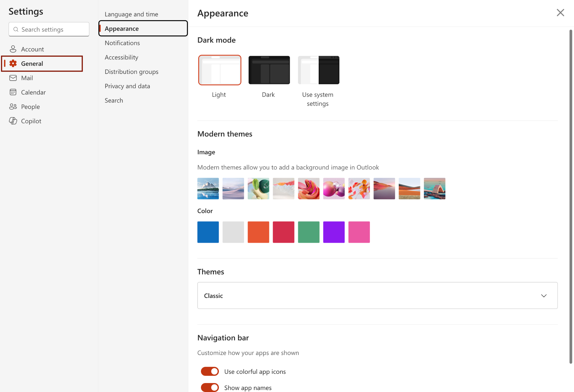574x392 pixels.
Task: Select the mountain lake theme image
Action: [208, 188]
